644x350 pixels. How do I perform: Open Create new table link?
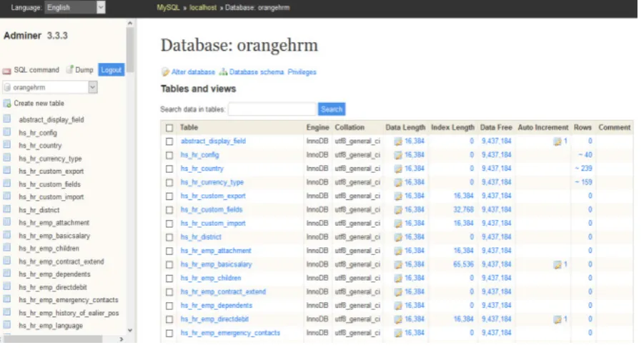coord(39,104)
